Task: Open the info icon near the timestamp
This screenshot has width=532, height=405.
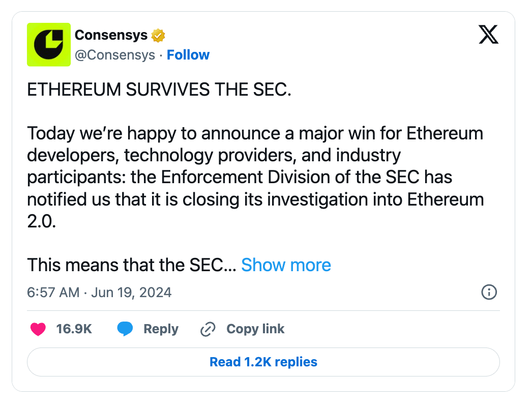Action: pos(489,292)
